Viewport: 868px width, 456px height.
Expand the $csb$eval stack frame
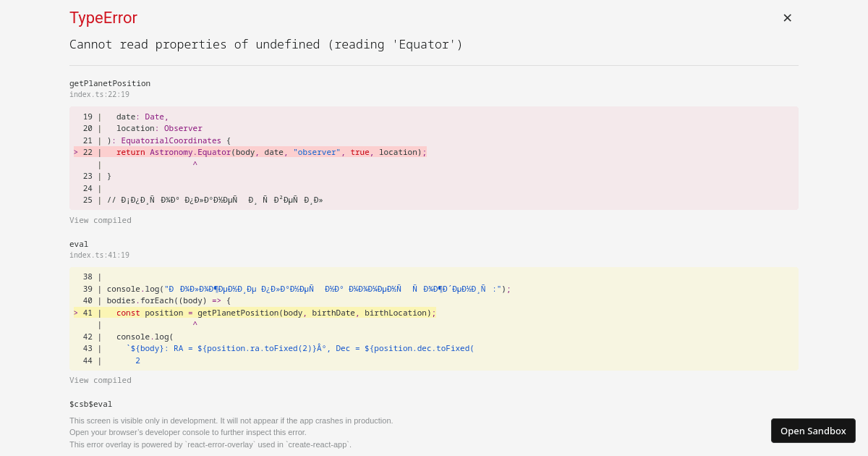(x=90, y=404)
